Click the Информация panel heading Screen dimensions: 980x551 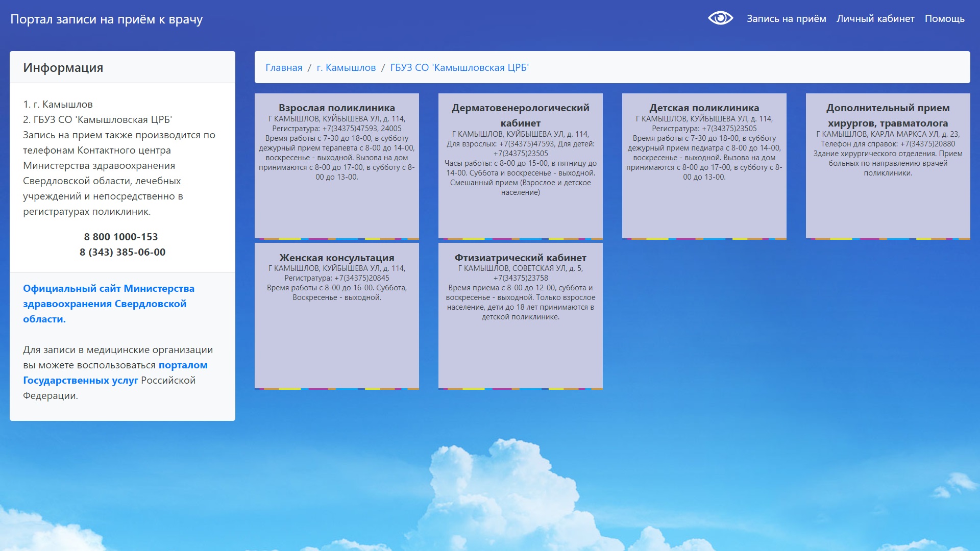pos(63,67)
